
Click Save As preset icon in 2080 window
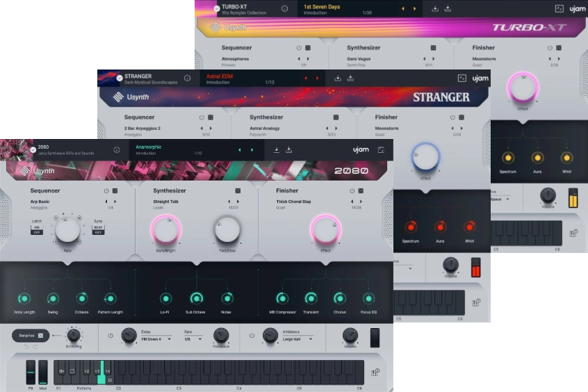click(288, 150)
